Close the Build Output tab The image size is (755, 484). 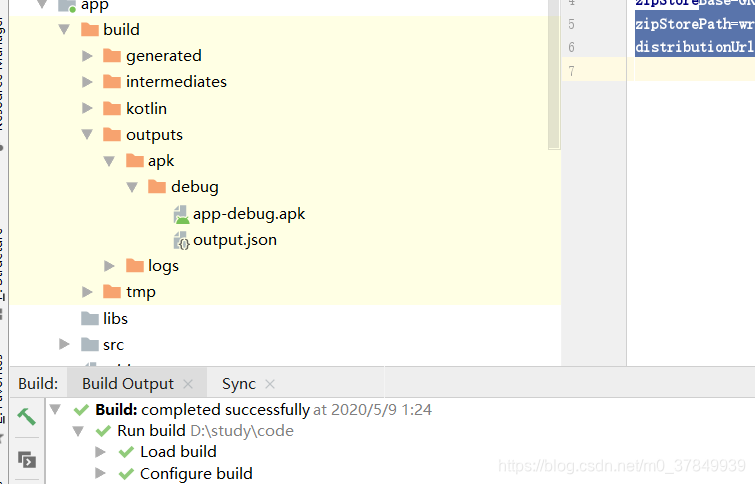pos(188,384)
